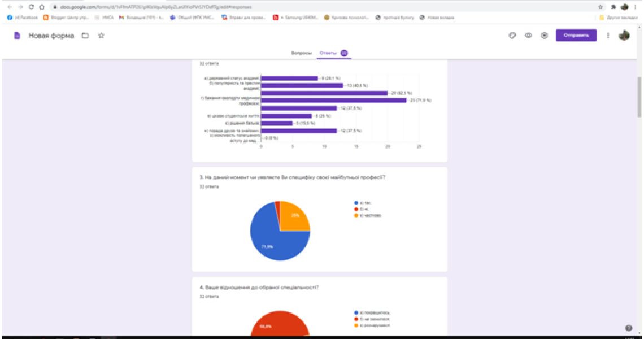Click the browser address bar URL
Image resolution: width=644 pixels, height=339 pixels.
pyautogui.click(x=156, y=7)
